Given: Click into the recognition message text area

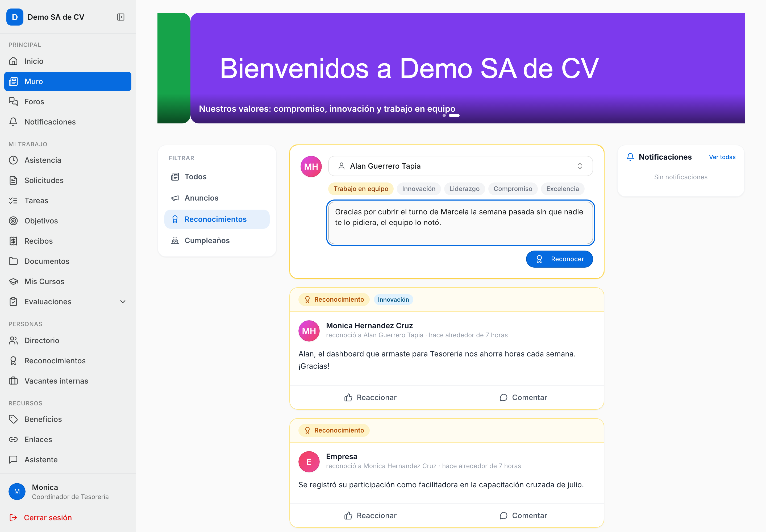Looking at the screenshot, I should (x=460, y=223).
